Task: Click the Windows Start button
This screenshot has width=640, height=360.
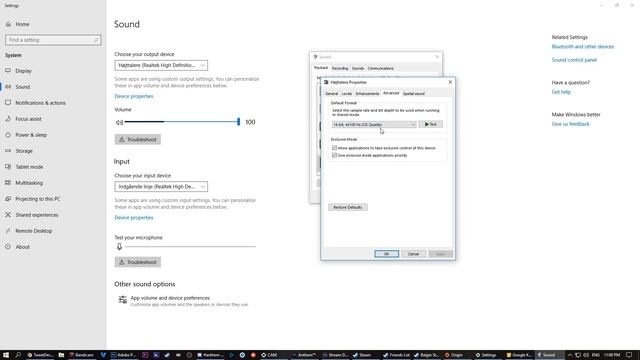Action: tap(6, 355)
